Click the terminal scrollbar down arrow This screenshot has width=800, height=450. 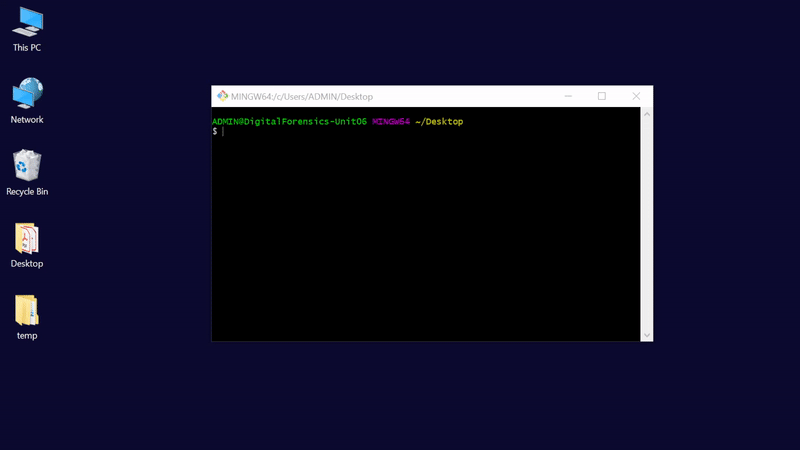(x=646, y=335)
